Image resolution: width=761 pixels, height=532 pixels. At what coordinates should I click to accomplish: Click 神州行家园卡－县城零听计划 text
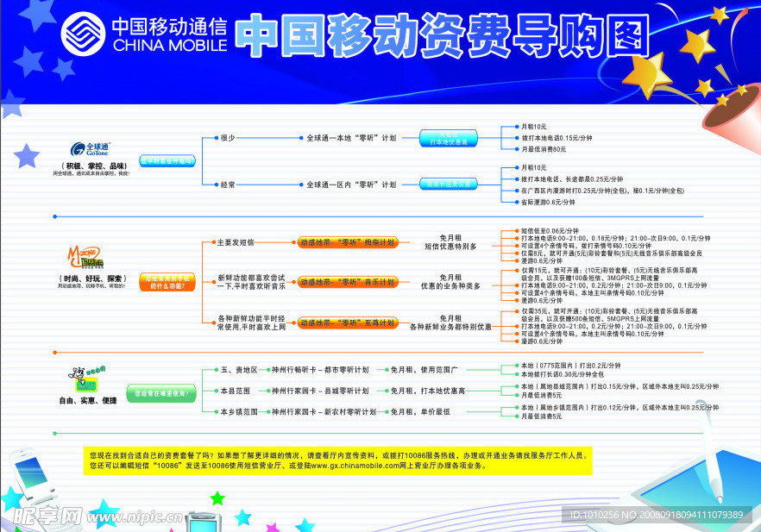[320, 391]
